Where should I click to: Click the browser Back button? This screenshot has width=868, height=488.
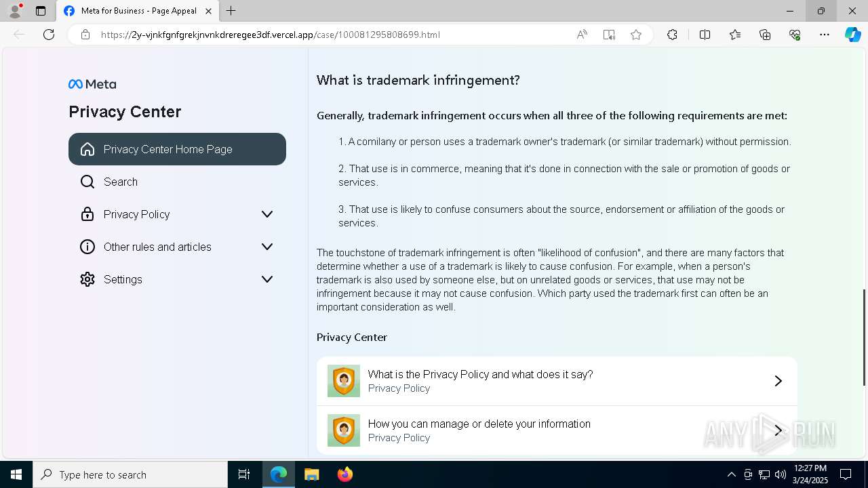(19, 35)
